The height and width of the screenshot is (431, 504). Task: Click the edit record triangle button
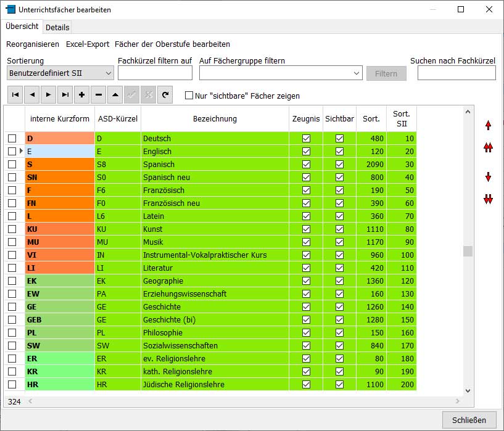point(115,95)
